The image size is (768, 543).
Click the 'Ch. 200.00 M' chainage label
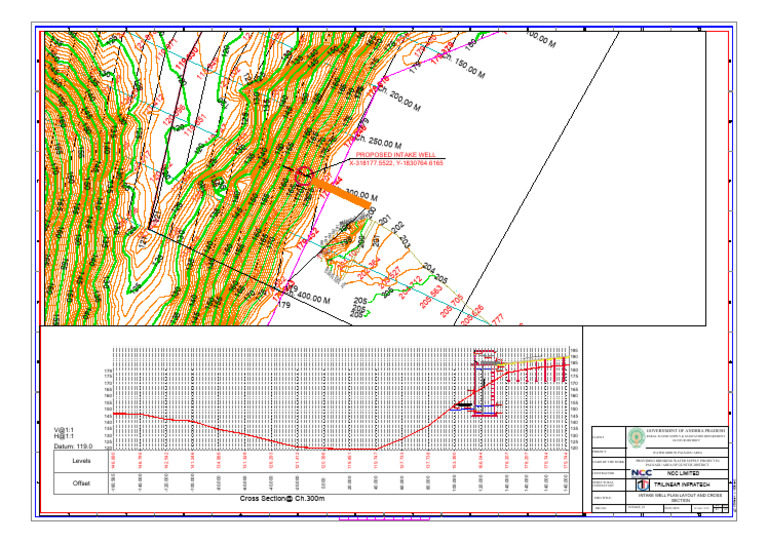point(398,99)
